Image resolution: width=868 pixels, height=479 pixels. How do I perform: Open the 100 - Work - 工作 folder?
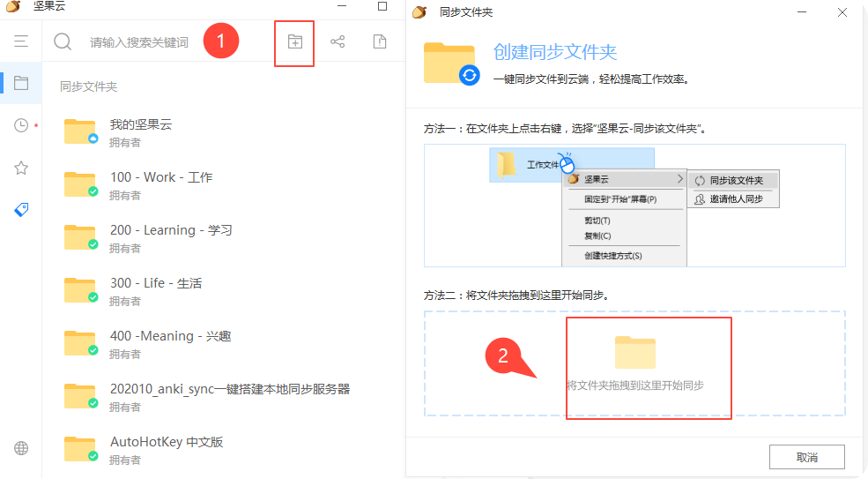click(x=224, y=185)
